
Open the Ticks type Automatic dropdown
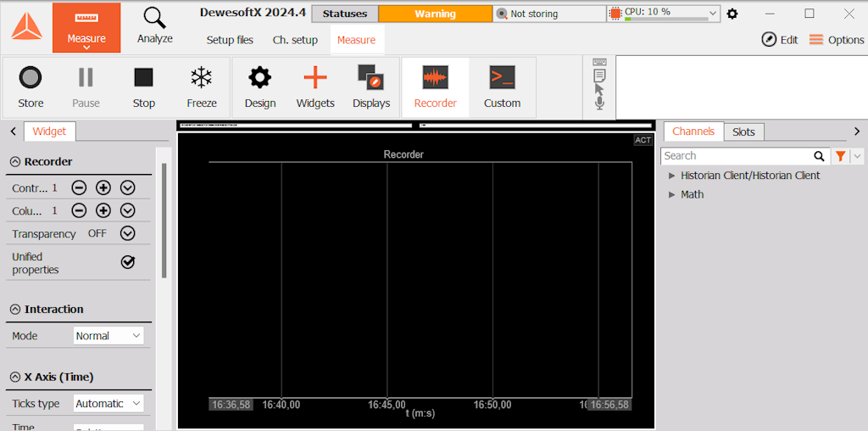[108, 403]
